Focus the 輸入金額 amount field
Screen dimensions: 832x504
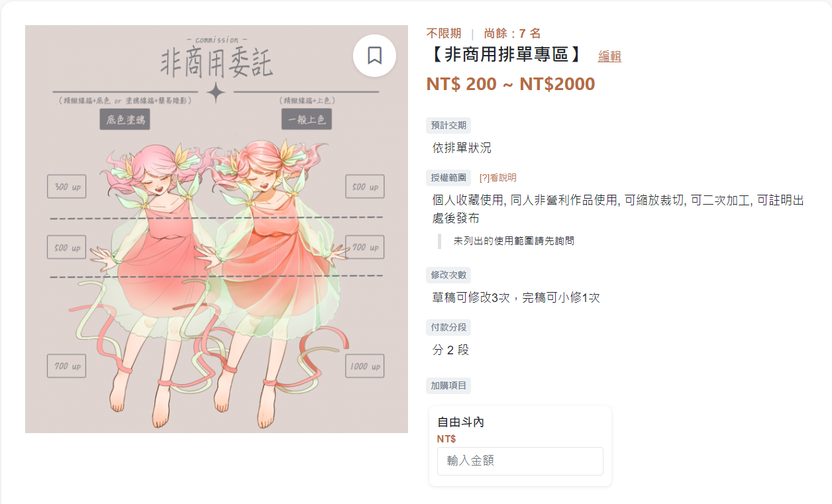pyautogui.click(x=520, y=461)
